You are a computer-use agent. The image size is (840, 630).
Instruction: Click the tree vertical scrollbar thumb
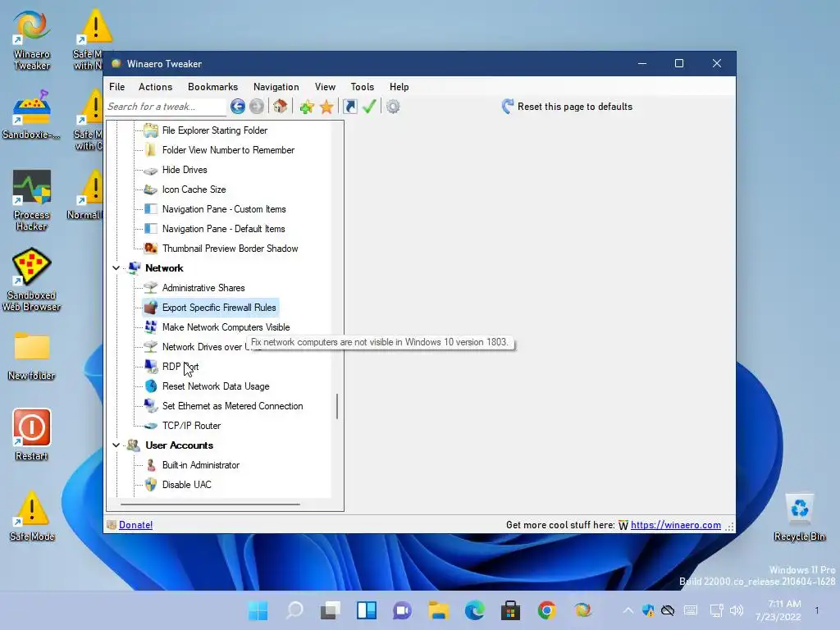[x=337, y=406]
